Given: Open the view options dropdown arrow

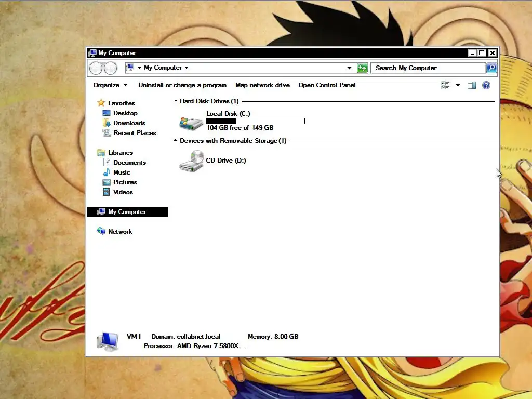Looking at the screenshot, I should (x=458, y=85).
